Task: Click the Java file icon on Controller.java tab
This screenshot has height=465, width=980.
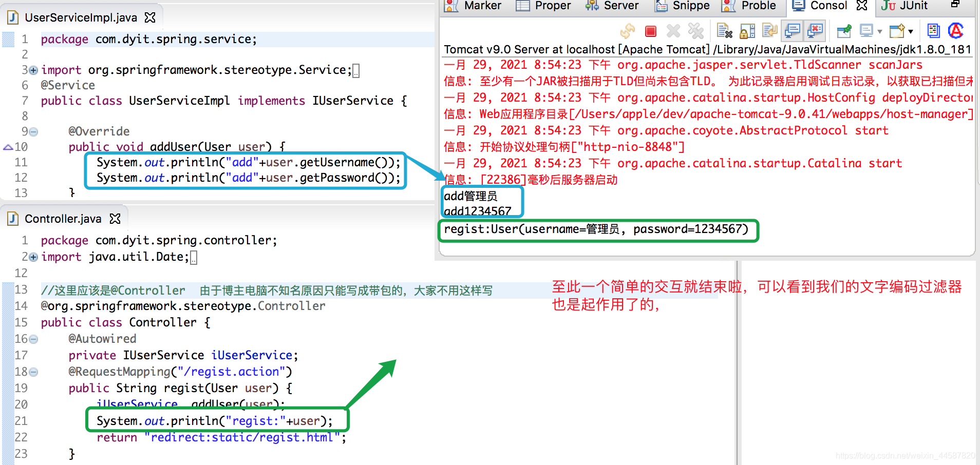Action: 13,219
